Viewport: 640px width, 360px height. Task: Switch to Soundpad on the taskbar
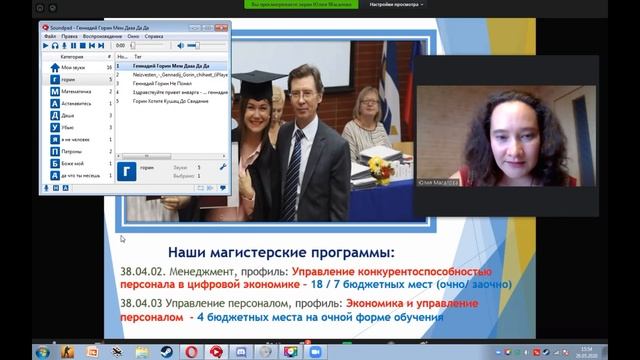pyautogui.click(x=216, y=352)
